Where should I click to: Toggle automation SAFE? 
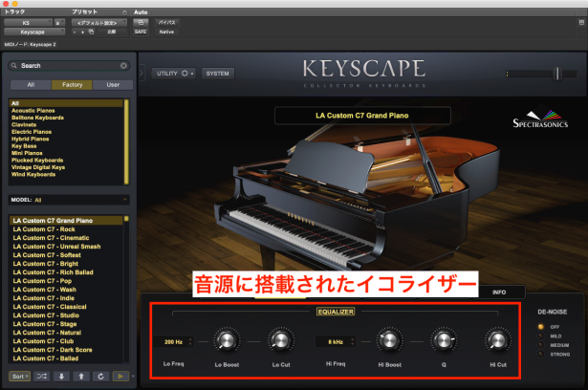(141, 32)
